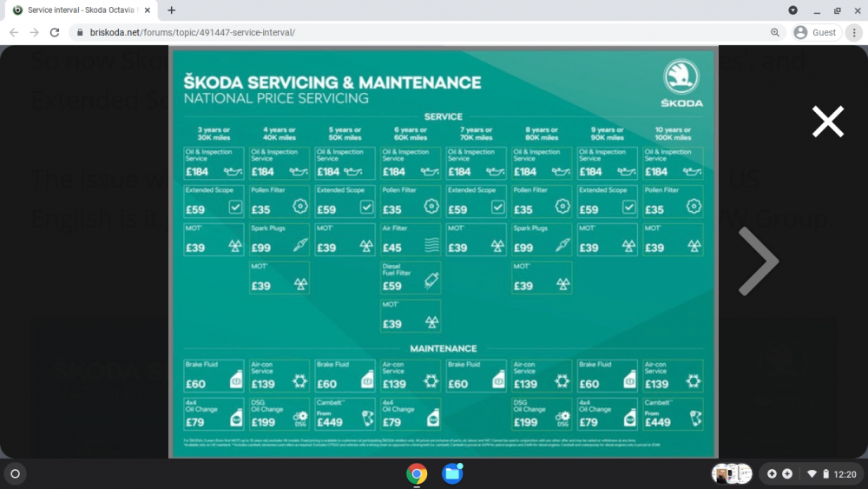Click the round dropdown icon in title bar
This screenshot has height=489, width=868.
pyautogui.click(x=792, y=10)
